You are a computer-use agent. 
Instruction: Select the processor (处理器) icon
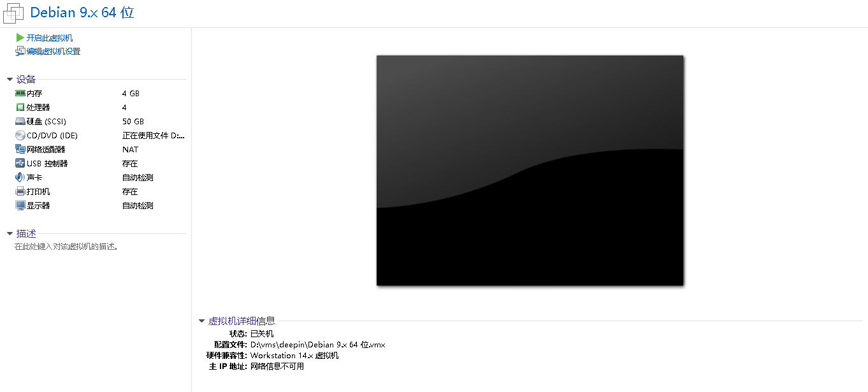pos(20,107)
